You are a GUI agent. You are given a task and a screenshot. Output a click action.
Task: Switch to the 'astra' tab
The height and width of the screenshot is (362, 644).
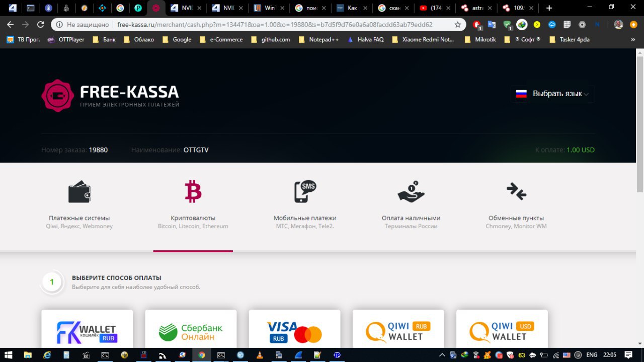(x=476, y=8)
